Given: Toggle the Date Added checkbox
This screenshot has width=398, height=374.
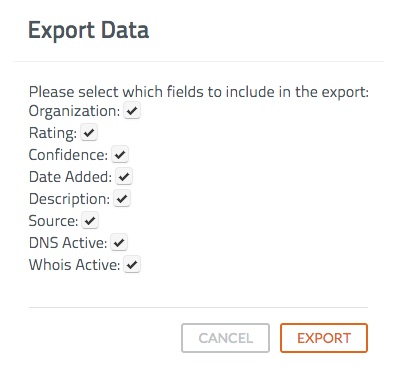Looking at the screenshot, I should pos(124,177).
